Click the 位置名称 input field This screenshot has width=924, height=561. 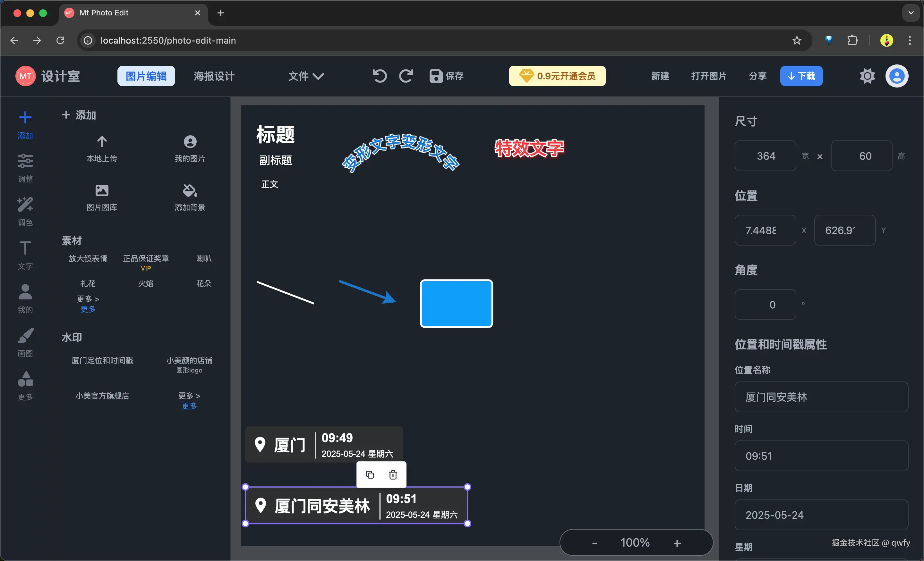(x=821, y=397)
